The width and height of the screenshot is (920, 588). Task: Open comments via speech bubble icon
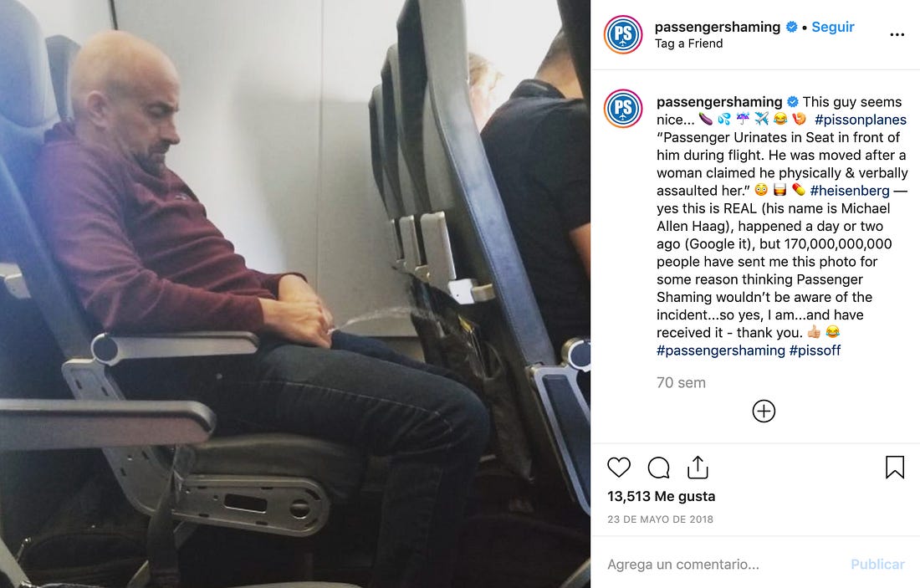click(x=658, y=468)
